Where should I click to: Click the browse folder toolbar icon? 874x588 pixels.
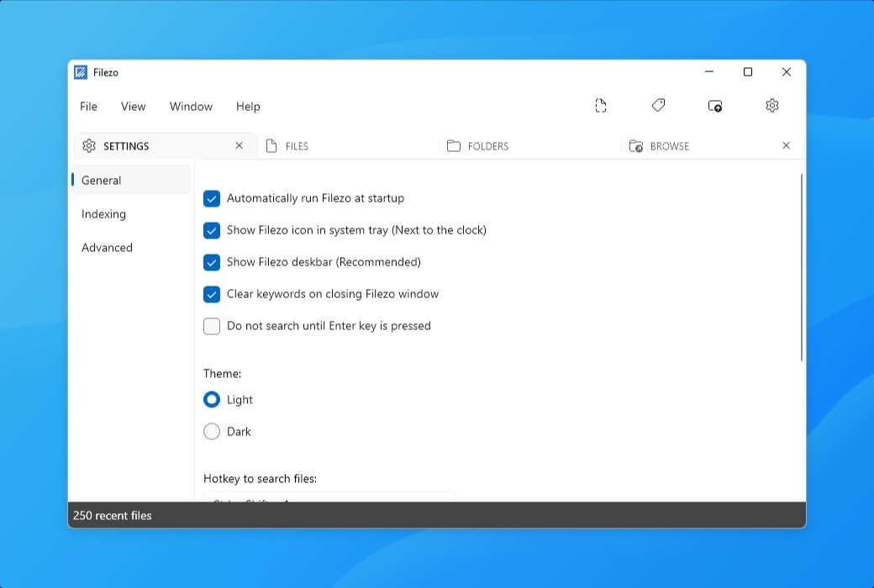[714, 105]
